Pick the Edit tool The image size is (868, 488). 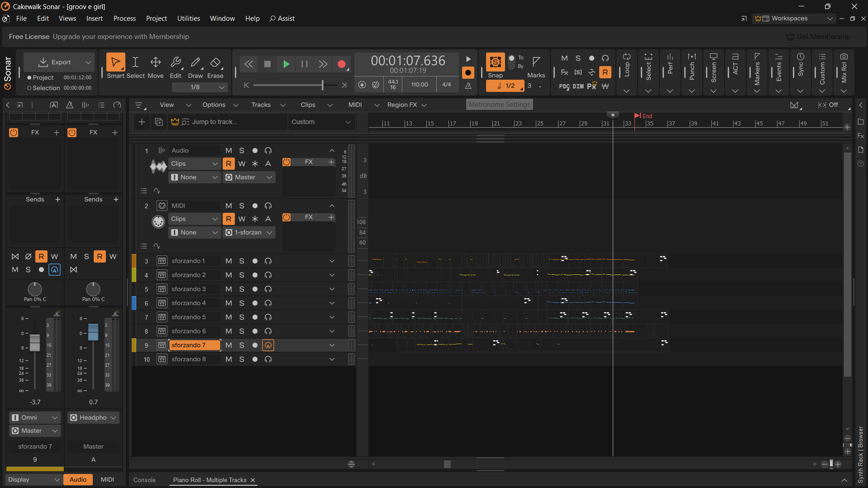(176, 62)
